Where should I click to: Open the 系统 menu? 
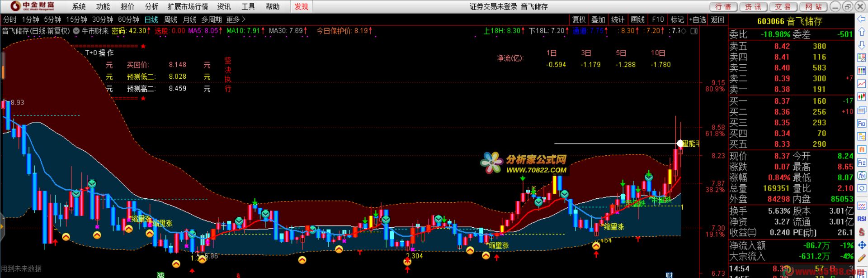(79, 6)
